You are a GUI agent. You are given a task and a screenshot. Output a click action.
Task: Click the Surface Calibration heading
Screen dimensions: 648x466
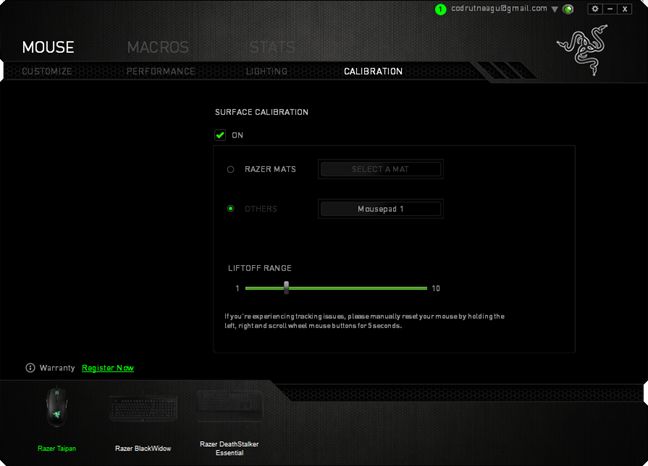262,112
